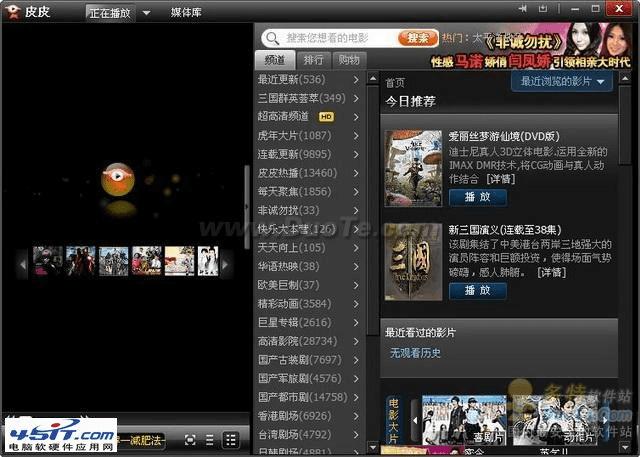Click the 首页 breadcrumb link
Screen dimensions: 640x457
click(x=395, y=83)
